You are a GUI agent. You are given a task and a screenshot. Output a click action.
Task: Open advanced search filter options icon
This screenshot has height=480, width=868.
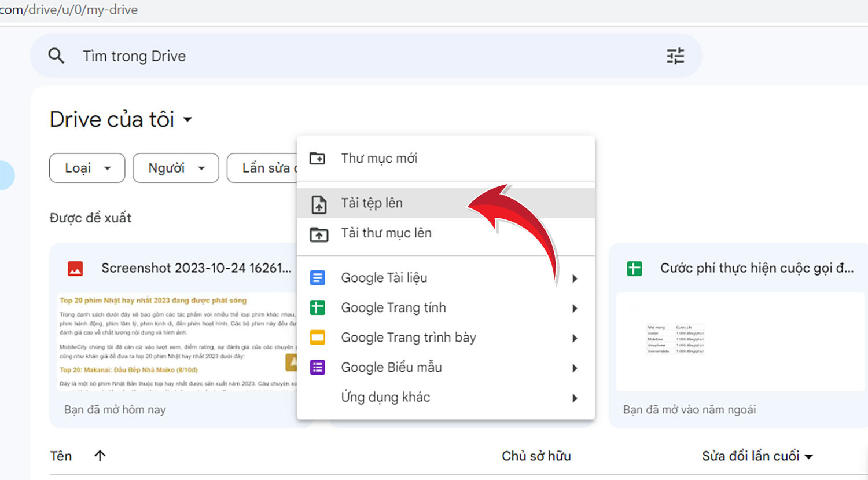point(675,56)
